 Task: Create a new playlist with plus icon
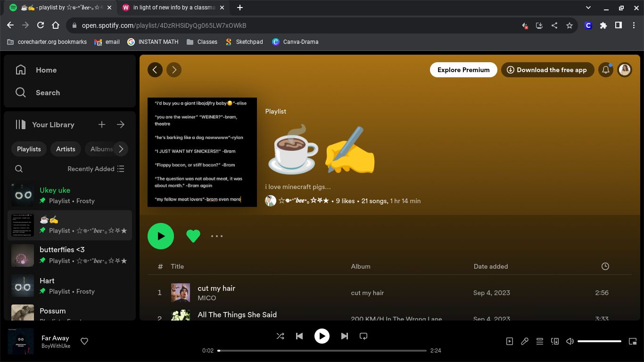(x=102, y=124)
